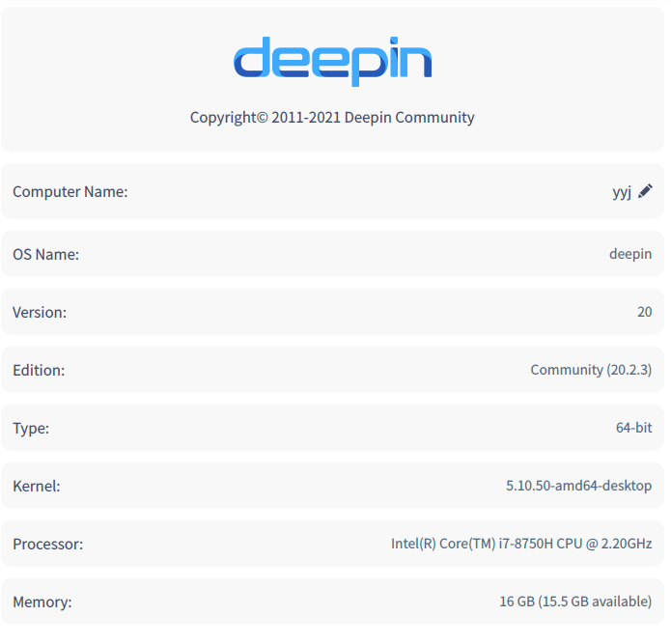Select the Kernel label

coord(37,486)
